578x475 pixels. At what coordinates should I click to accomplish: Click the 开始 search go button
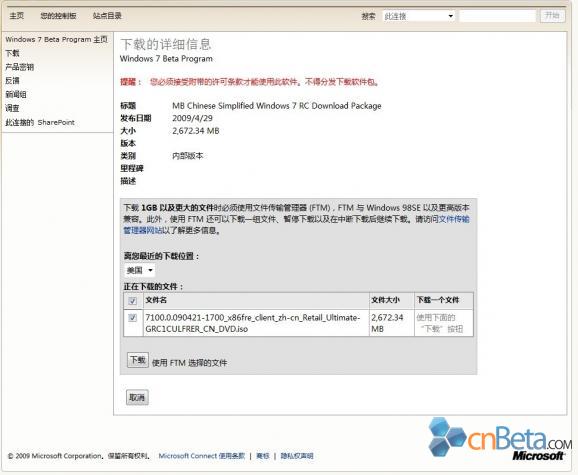click(x=552, y=15)
